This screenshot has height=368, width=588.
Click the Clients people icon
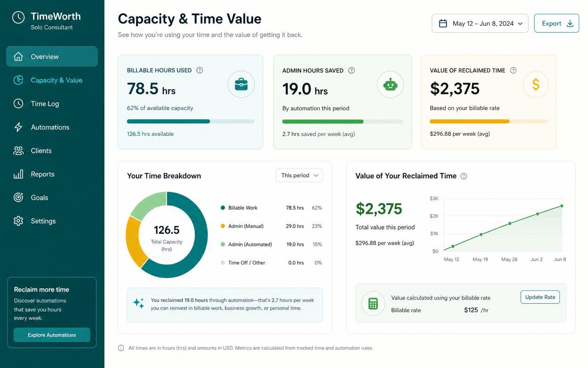(18, 150)
